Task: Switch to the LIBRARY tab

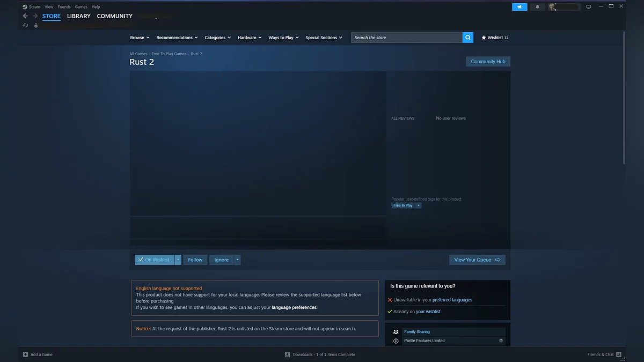Action: coord(78,16)
